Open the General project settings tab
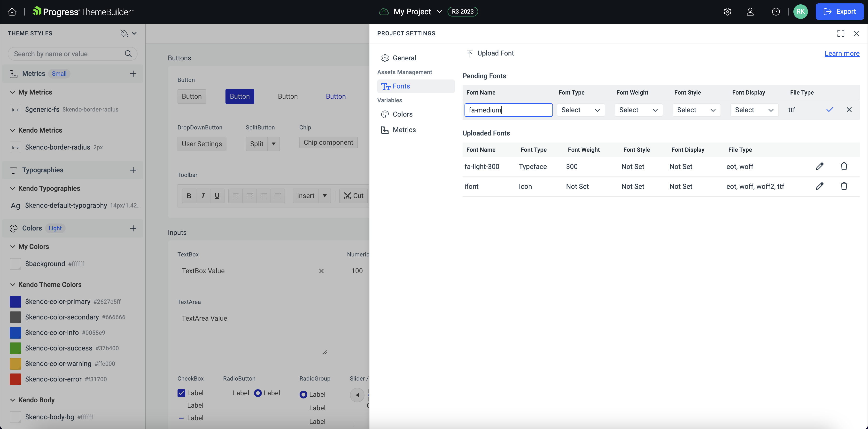Image resolution: width=868 pixels, height=429 pixels. tap(404, 58)
